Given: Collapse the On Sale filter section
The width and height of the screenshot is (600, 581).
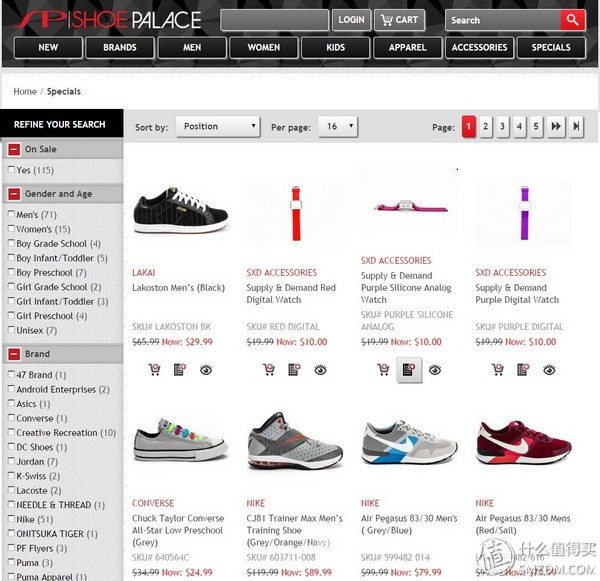Looking at the screenshot, I should (x=14, y=149).
